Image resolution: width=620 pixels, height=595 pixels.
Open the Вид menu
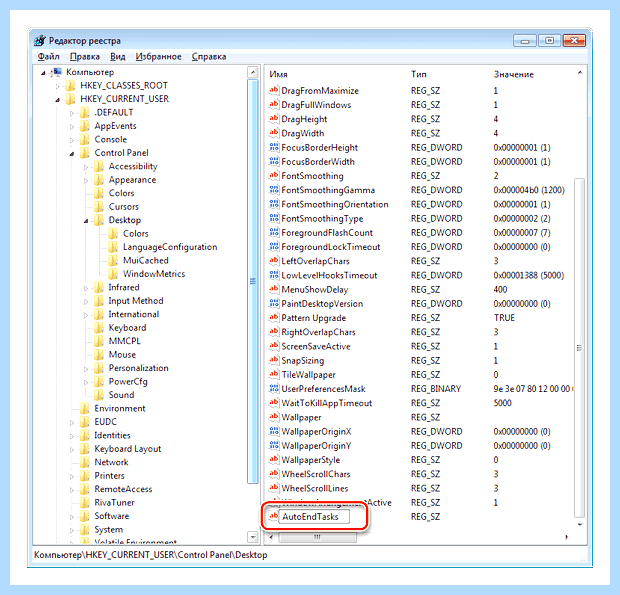[x=117, y=57]
